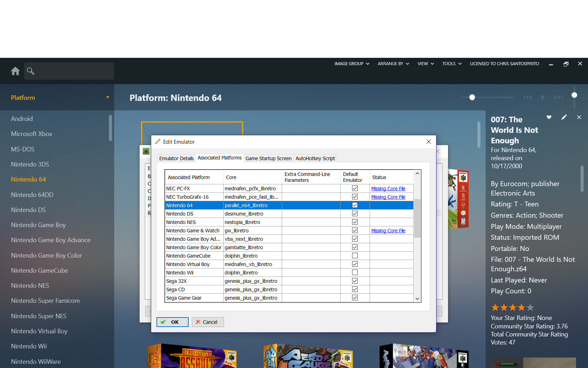
Task: Click the desmume_libretro core cell
Action: 253,214
